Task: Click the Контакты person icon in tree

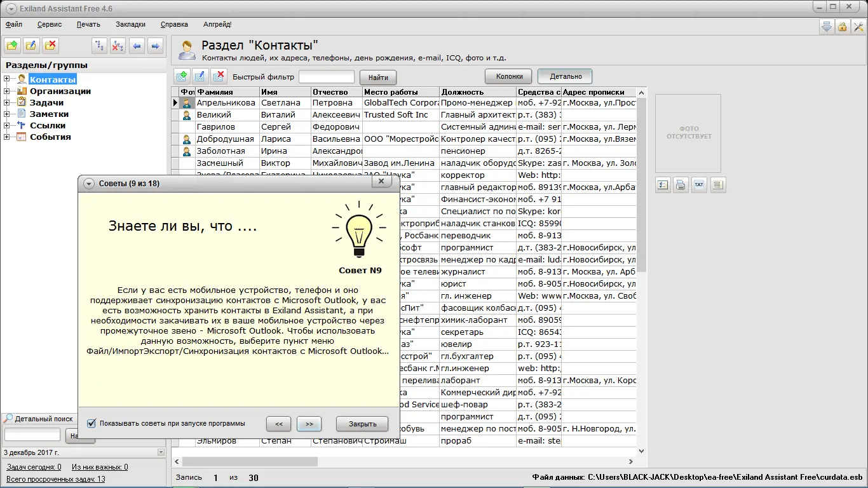Action: tap(22, 79)
